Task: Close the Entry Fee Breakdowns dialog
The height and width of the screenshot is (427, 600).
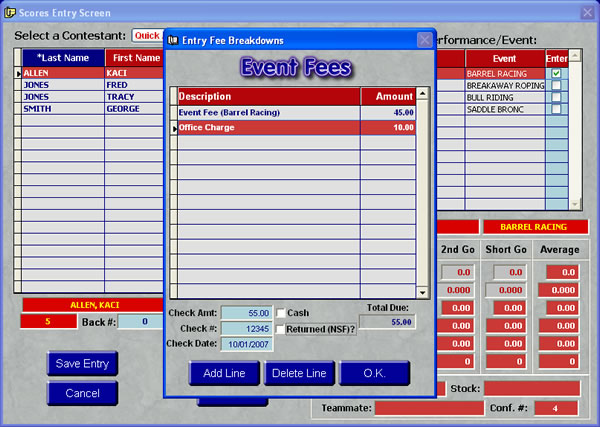Action: (423, 40)
